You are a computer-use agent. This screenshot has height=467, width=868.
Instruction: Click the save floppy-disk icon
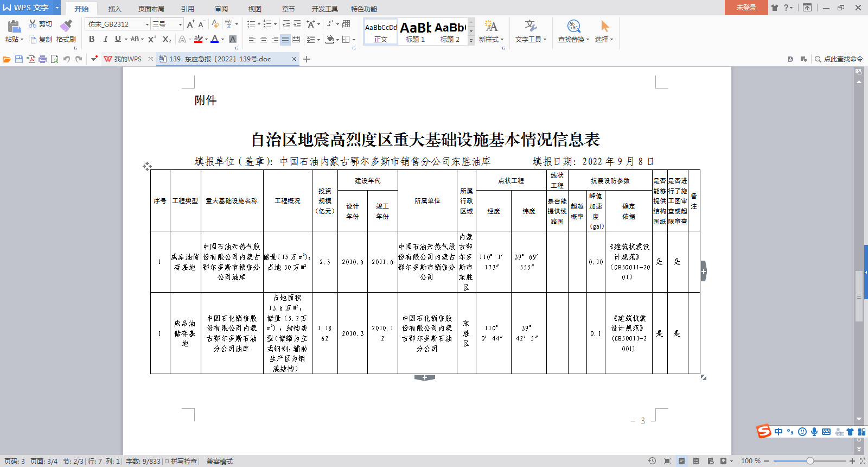19,59
